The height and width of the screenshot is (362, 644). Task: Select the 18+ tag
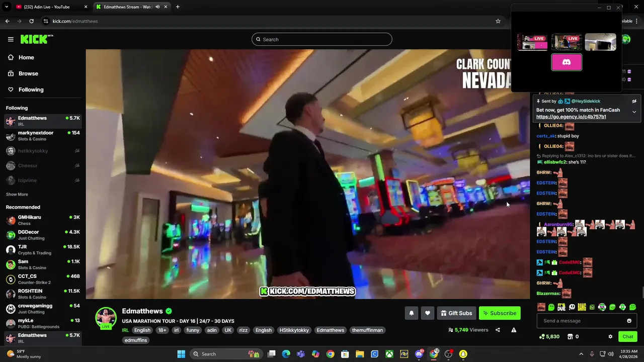(162, 330)
